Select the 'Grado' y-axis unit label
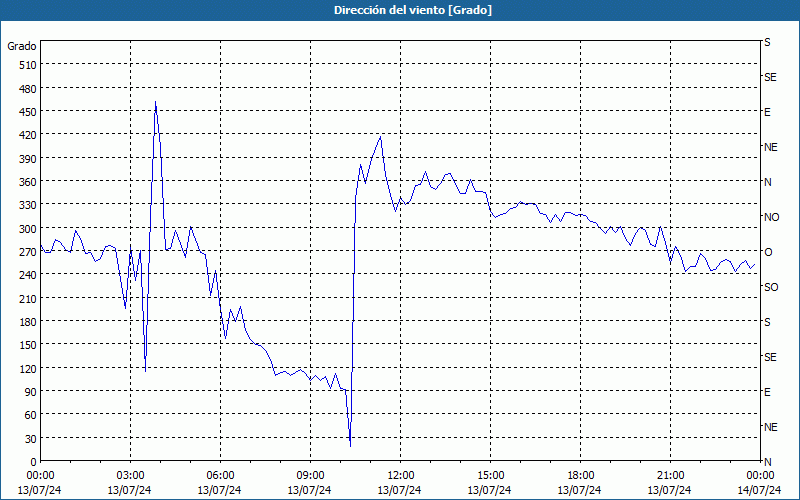This screenshot has height=500, width=800. (x=22, y=46)
